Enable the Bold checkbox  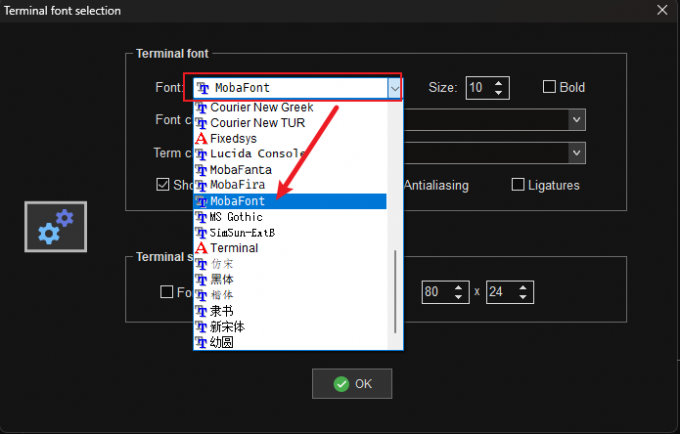click(x=549, y=87)
